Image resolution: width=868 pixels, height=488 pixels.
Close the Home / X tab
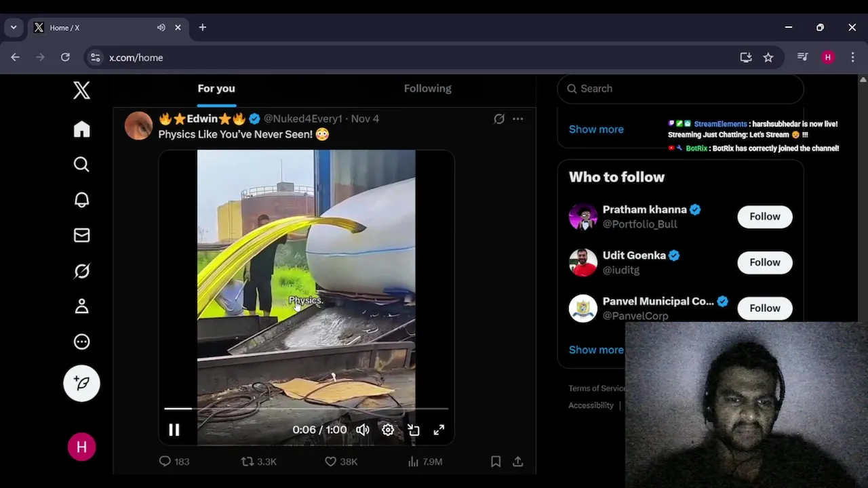[178, 28]
